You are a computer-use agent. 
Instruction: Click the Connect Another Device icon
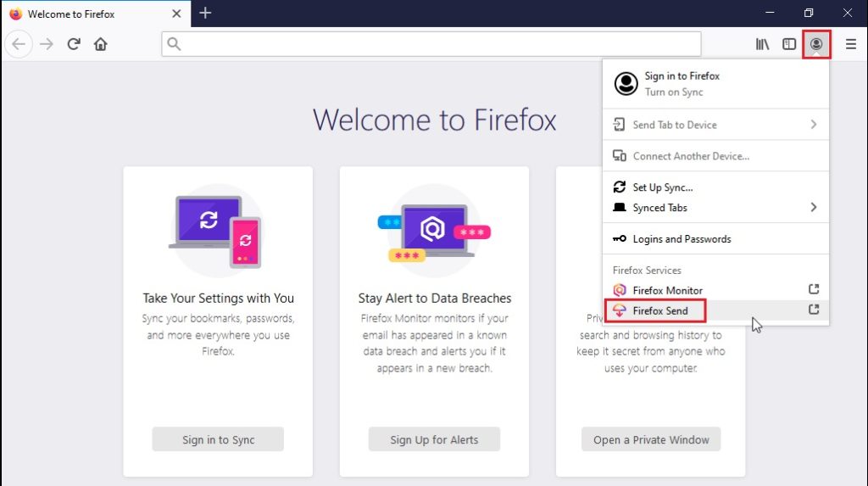pos(620,156)
